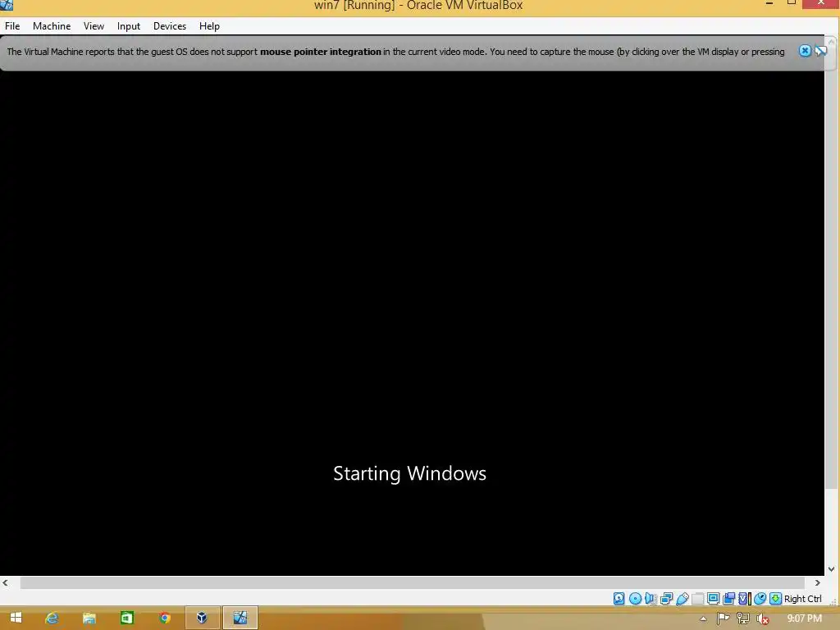Click the horizontal scrollbar right arrow
This screenshot has height=630, width=840.
pyautogui.click(x=818, y=582)
